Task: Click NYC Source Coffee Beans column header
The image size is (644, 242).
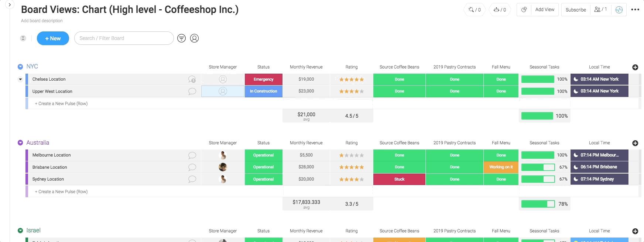Action: tap(399, 67)
